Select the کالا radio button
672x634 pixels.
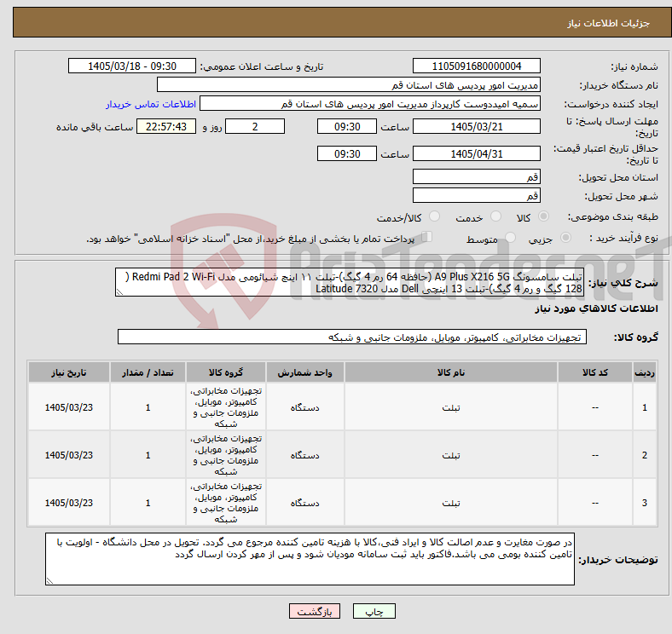tap(543, 216)
